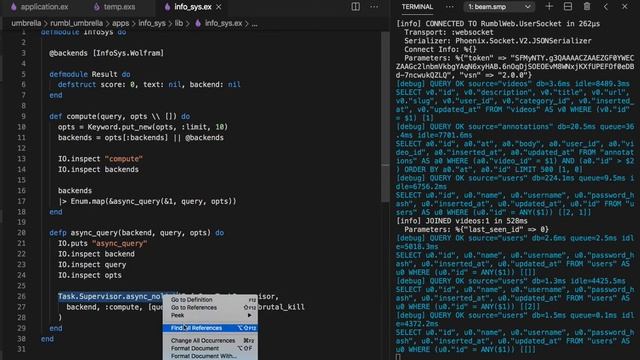Close the terminal panel

[x=624, y=7]
